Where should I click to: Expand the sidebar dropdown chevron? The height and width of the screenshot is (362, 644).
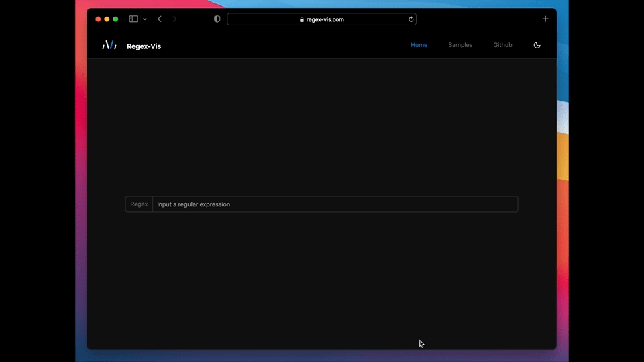[x=145, y=19]
